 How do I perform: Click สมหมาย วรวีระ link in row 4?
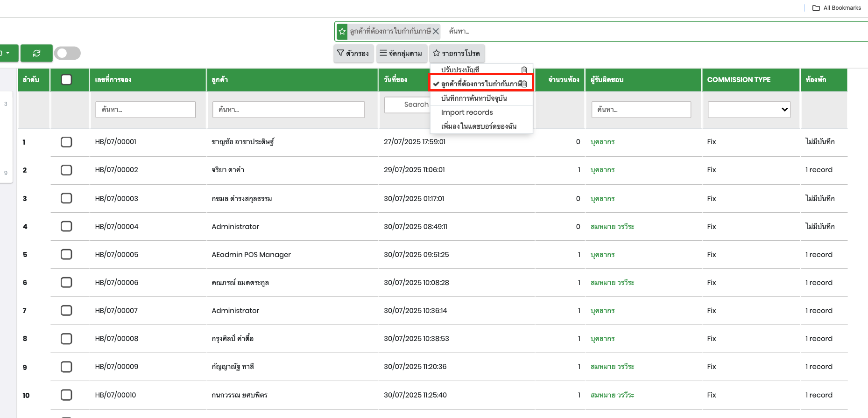click(612, 227)
